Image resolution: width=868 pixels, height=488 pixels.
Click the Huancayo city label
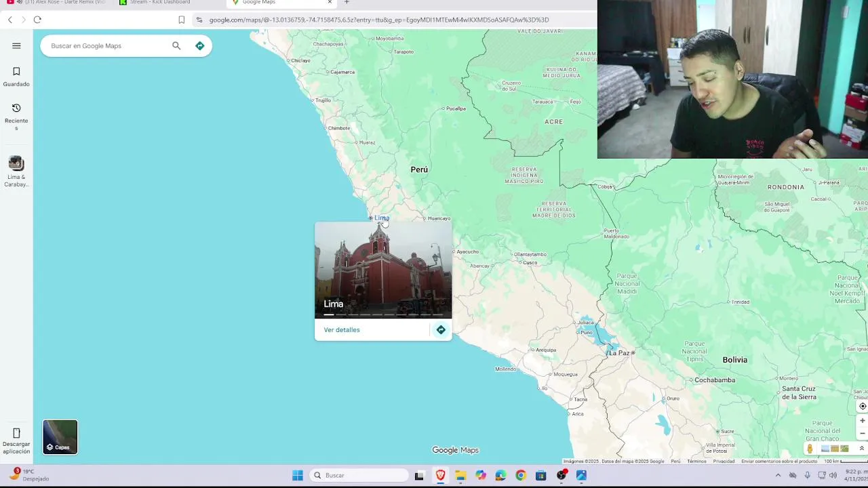click(x=439, y=218)
